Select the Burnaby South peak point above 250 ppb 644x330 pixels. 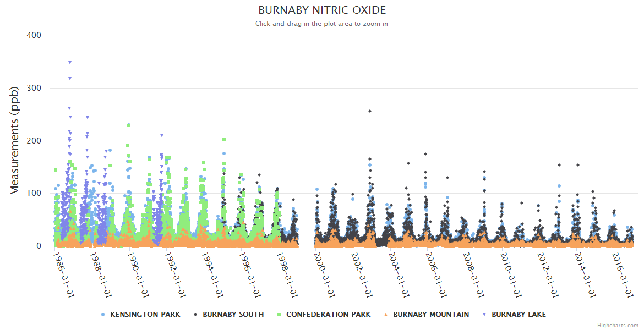[x=370, y=111]
